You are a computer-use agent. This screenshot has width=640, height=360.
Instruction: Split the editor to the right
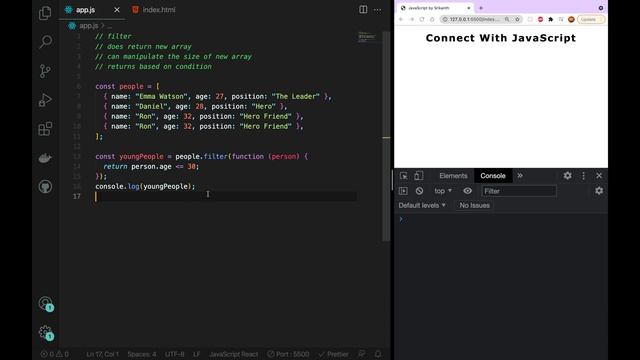pyautogui.click(x=363, y=9)
